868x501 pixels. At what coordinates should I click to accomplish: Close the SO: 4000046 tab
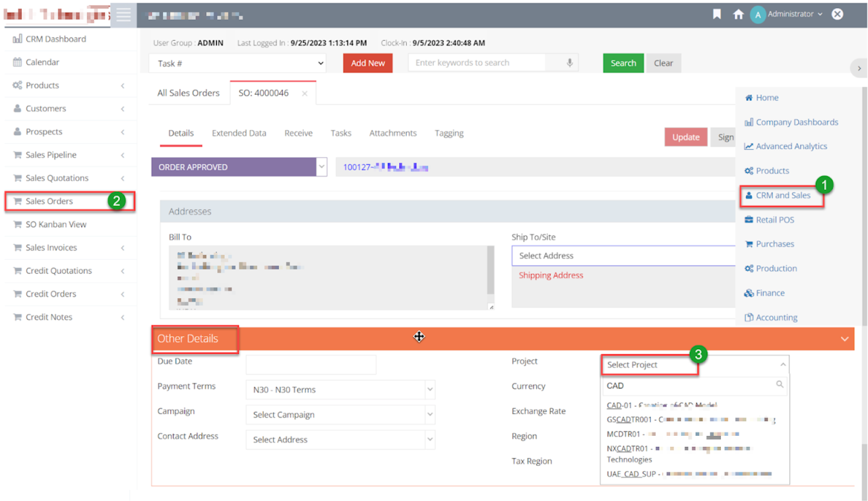click(x=304, y=94)
